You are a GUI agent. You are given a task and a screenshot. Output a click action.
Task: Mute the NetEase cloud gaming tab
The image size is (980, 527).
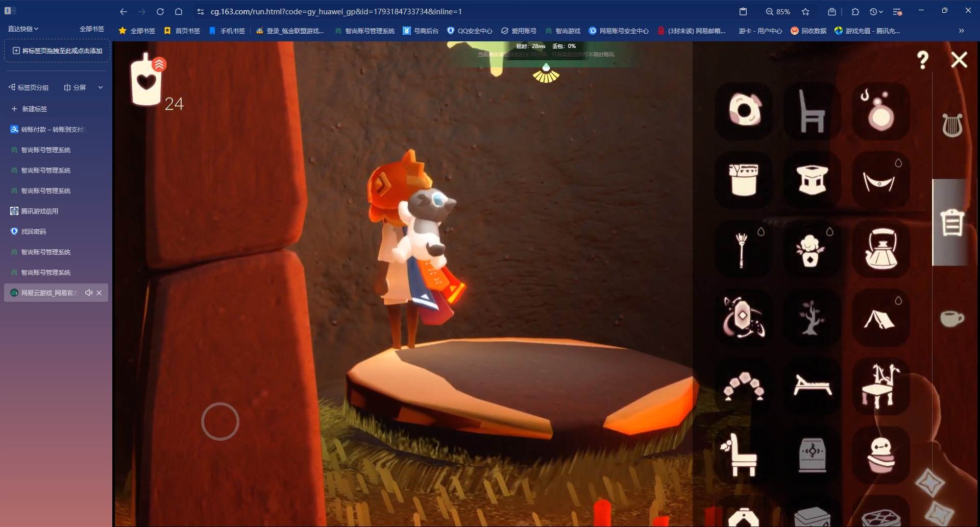click(89, 293)
